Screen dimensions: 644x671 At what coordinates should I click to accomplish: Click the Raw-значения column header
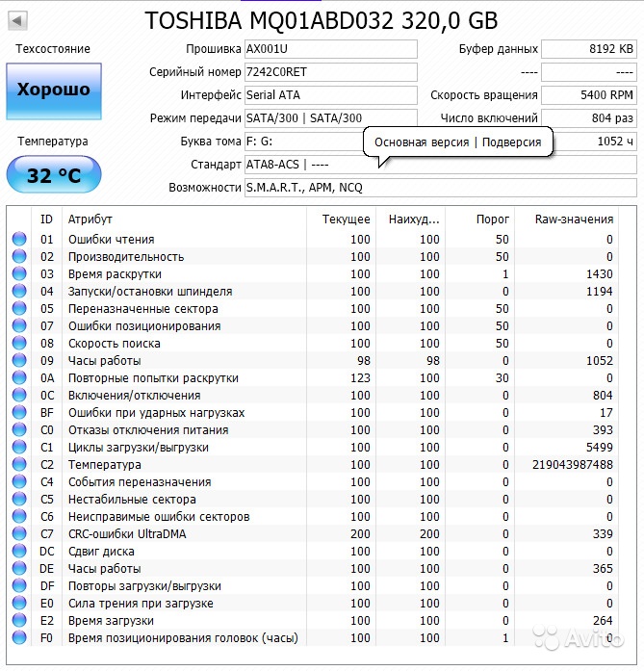[x=567, y=219]
